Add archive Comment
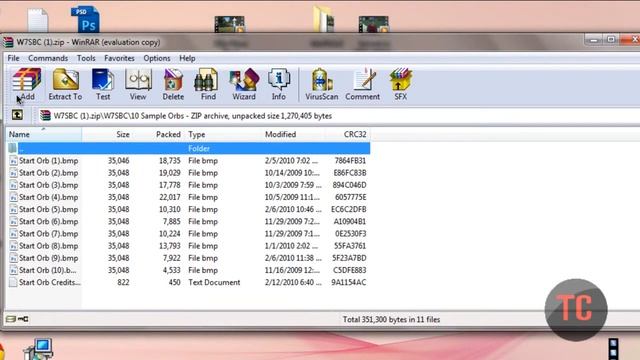This screenshot has width=640, height=360. point(362,84)
